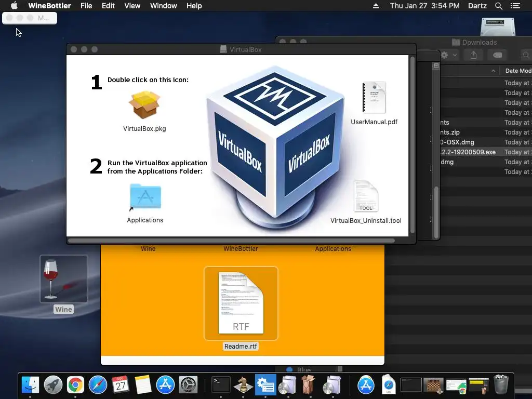Open the URL document icon in dock
532x399 pixels.
point(389,385)
